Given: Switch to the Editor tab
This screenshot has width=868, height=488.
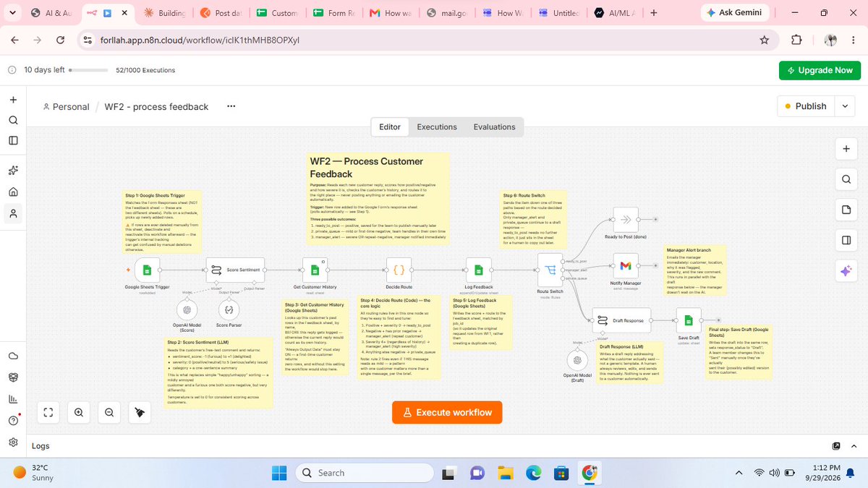Looking at the screenshot, I should (x=390, y=127).
